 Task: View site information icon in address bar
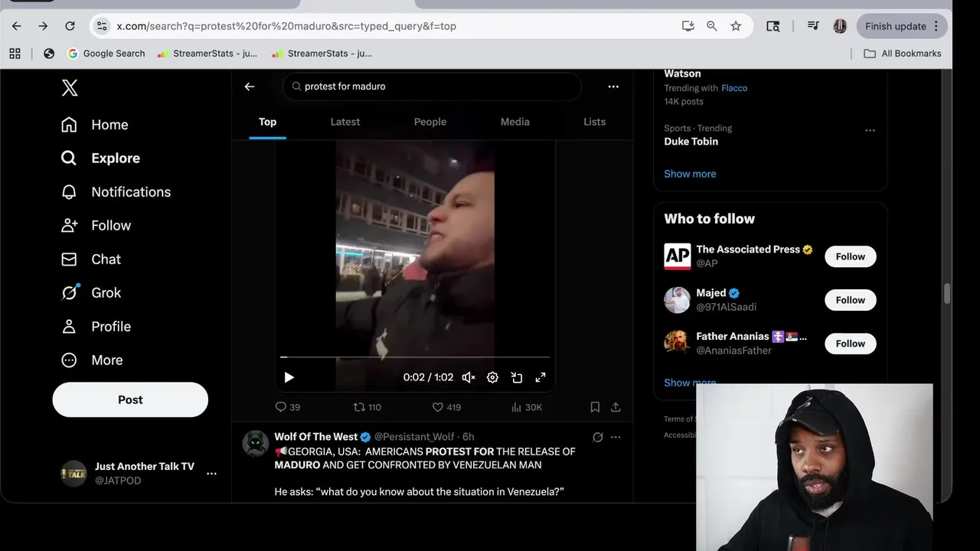click(x=102, y=26)
